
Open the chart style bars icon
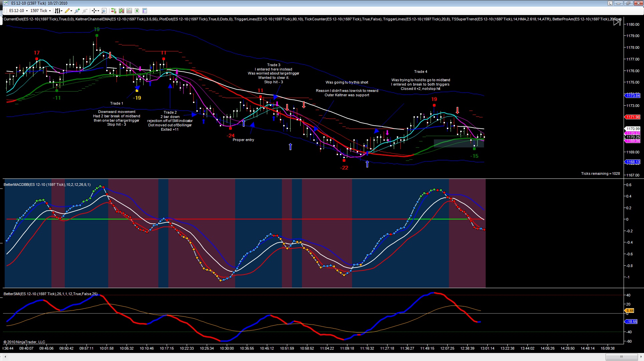click(x=57, y=11)
